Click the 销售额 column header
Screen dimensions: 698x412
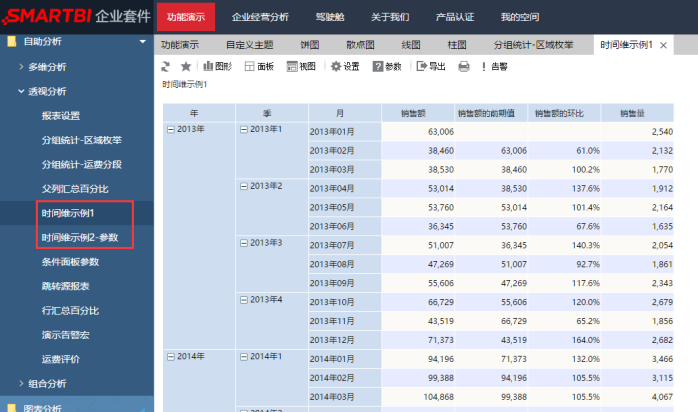418,113
